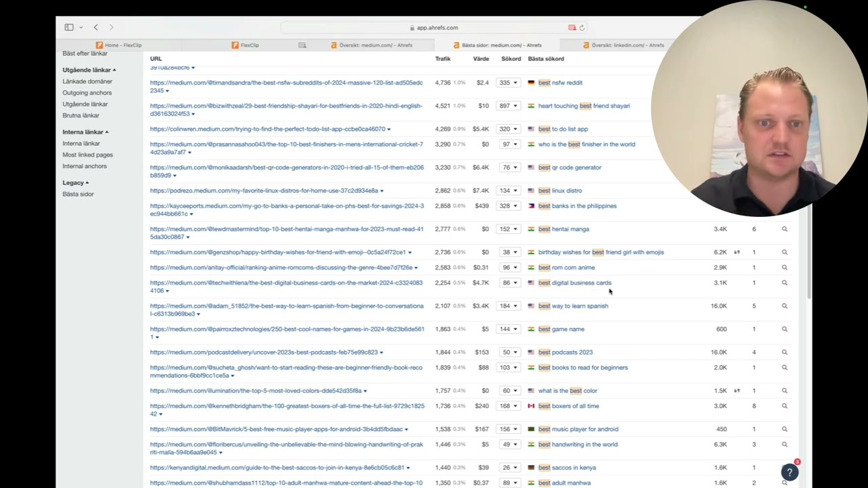Click the app.ahrefs.com address bar
This screenshot has height=488, width=868.
[x=434, y=28]
